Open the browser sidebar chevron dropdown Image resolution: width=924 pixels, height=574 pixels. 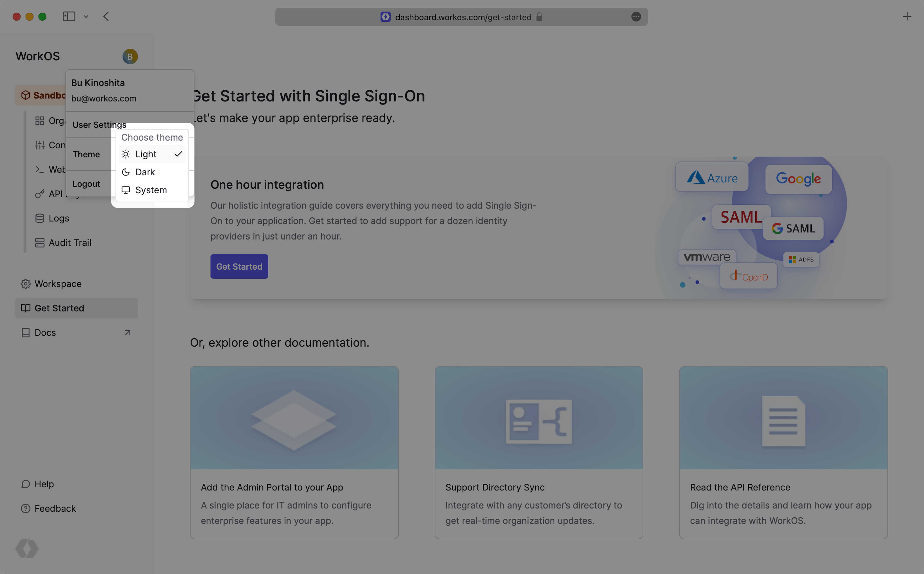(86, 17)
